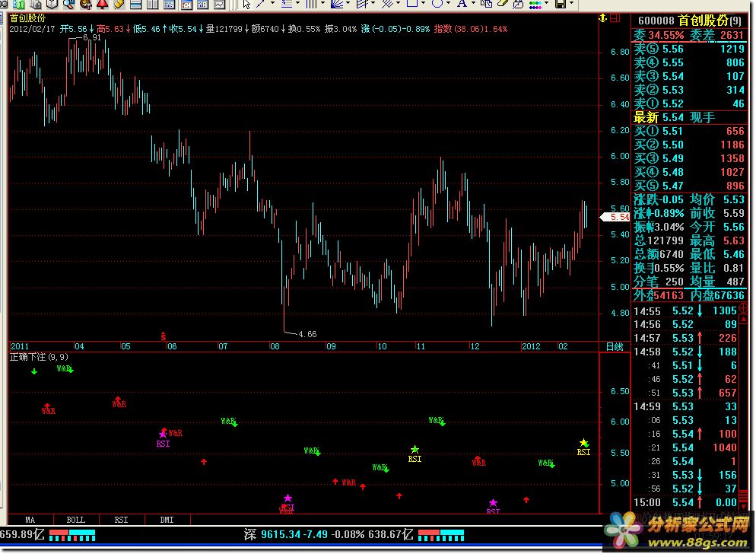756x554 pixels.
Task: Select the 买⑤ 5.47 order row
Action: click(690, 186)
